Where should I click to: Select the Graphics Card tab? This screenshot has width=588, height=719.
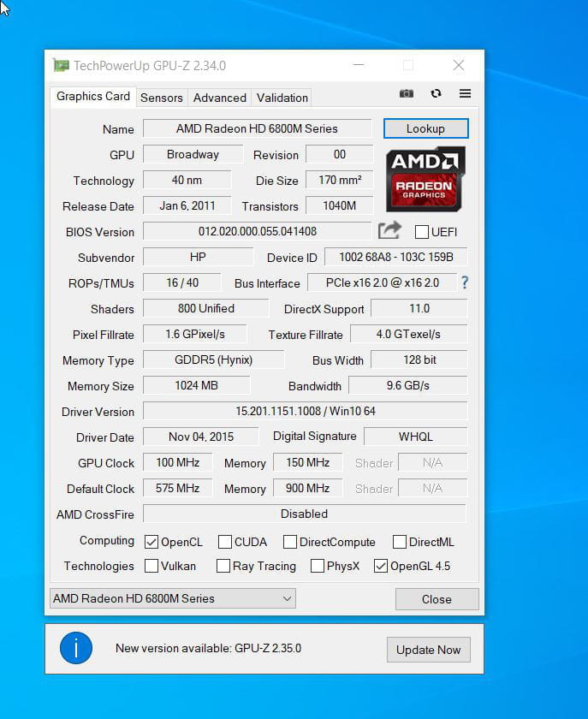[93, 96]
